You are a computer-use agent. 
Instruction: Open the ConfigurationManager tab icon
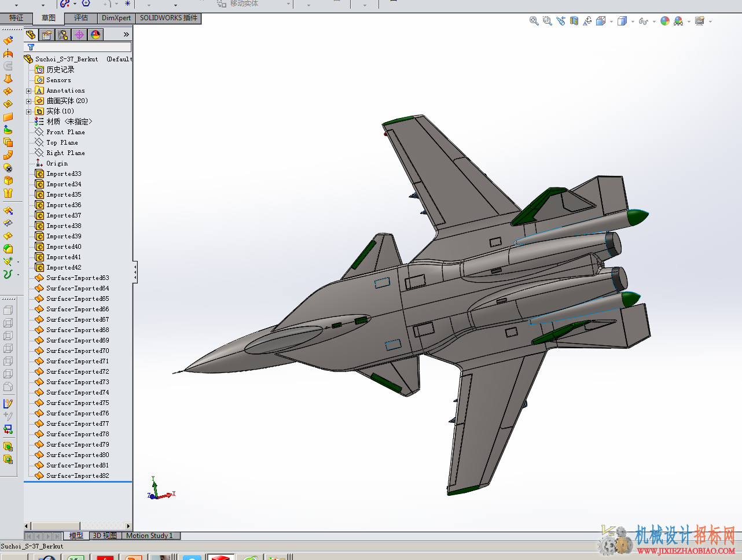pos(63,35)
